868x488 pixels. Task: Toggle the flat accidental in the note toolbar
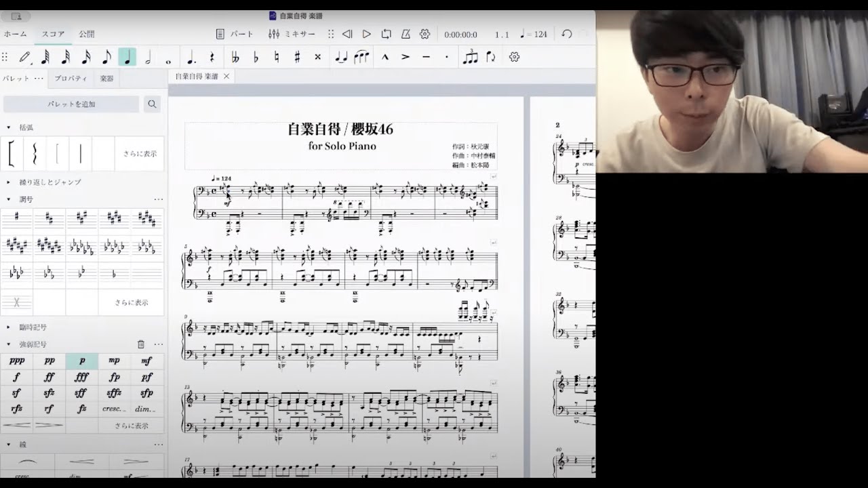(256, 57)
